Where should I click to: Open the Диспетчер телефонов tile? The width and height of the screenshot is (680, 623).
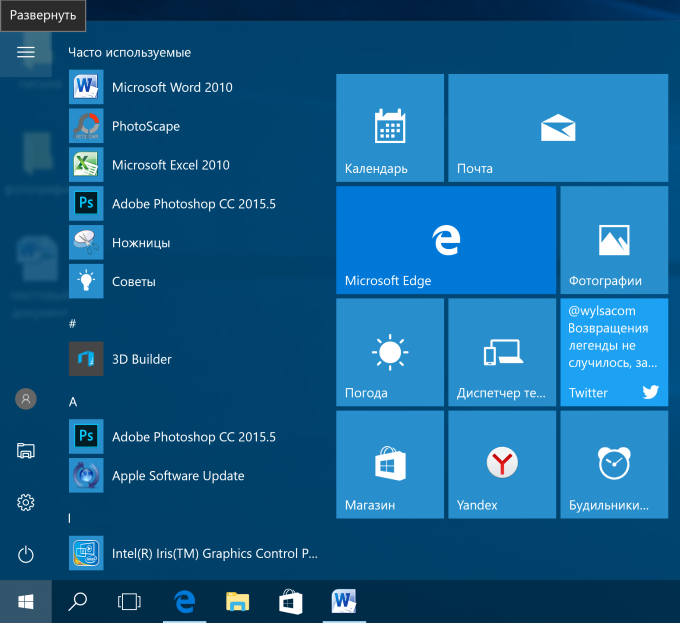pyautogui.click(x=502, y=352)
